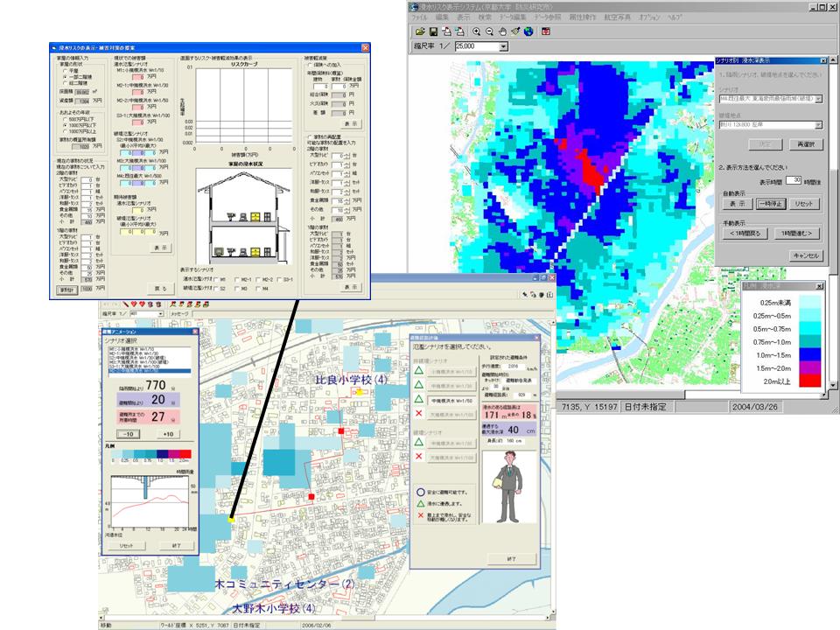Open the ヘルプ menu
Viewport: 840px width, 630px height.
675,17
